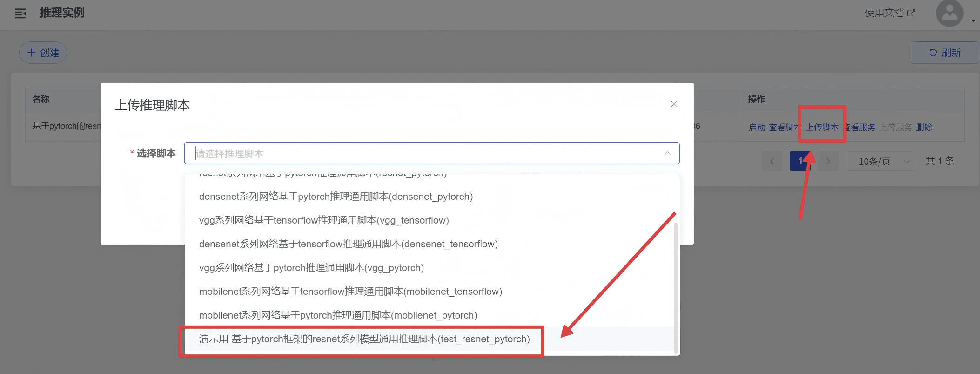Click the 刷新 refresh button
This screenshot has width=980, height=374.
[945, 53]
